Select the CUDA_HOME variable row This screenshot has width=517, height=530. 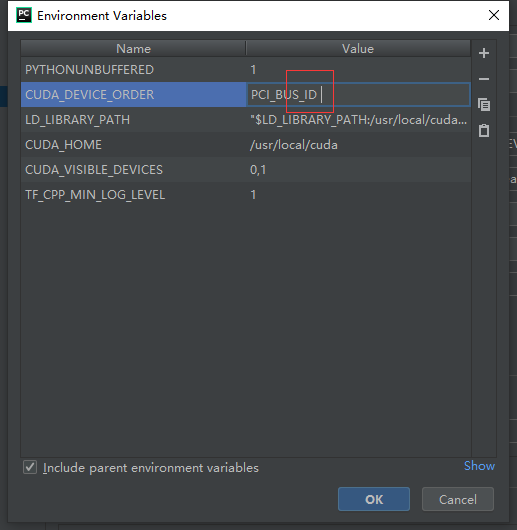pos(246,145)
